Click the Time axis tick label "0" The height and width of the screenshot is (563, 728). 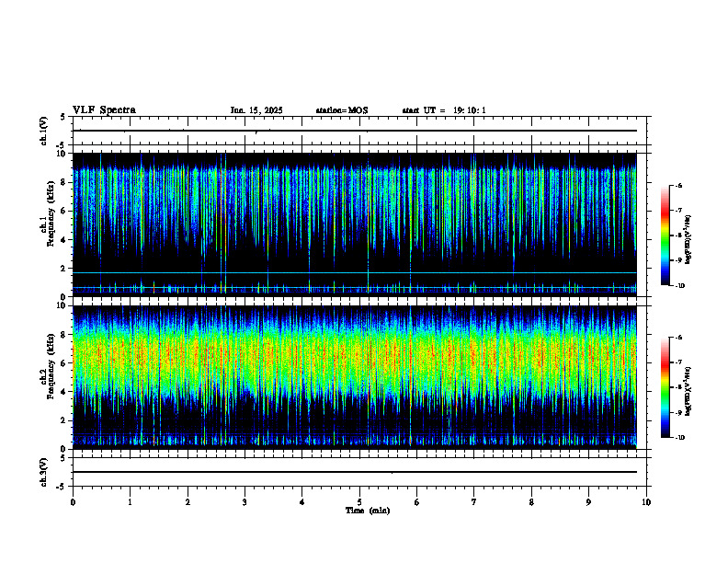(x=73, y=502)
